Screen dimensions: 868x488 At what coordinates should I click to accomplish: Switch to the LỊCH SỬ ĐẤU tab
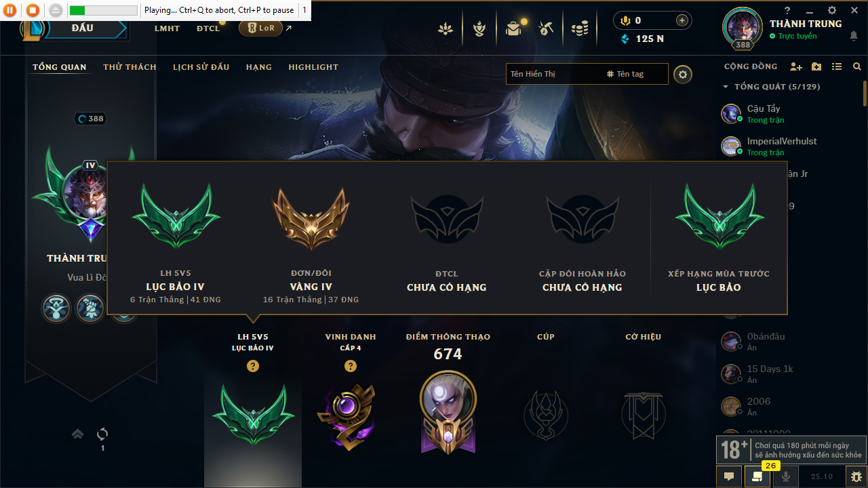tap(201, 67)
